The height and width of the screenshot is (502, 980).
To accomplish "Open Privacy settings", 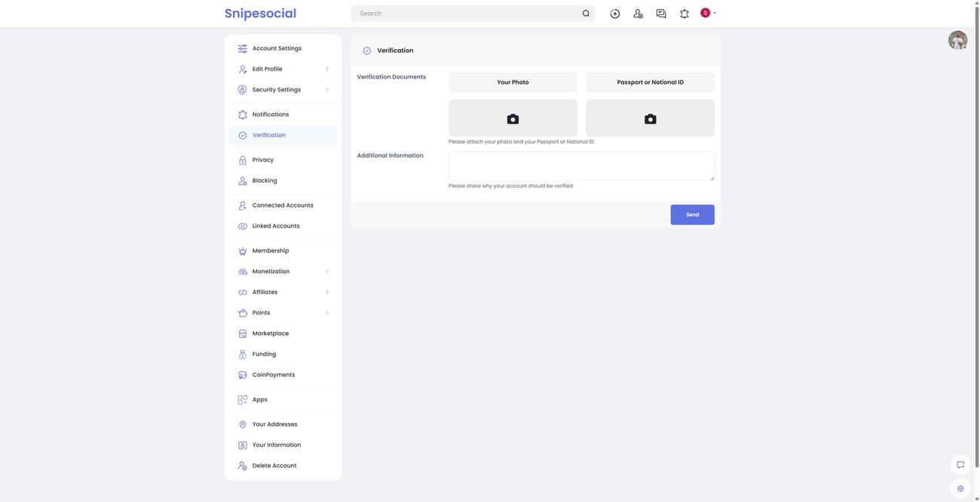I will [x=283, y=160].
